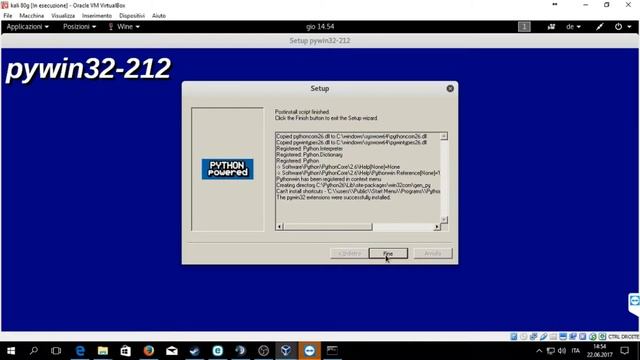The height and width of the screenshot is (360, 640).
Task: Click the VirtualBox cube icon on taskbar
Action: [x=286, y=351]
